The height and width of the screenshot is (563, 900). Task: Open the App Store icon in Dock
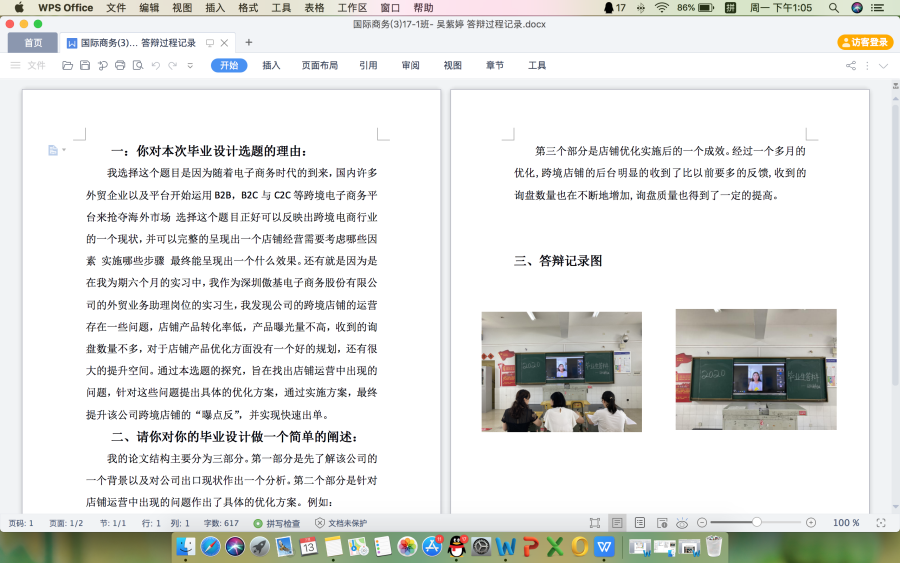pyautogui.click(x=432, y=547)
